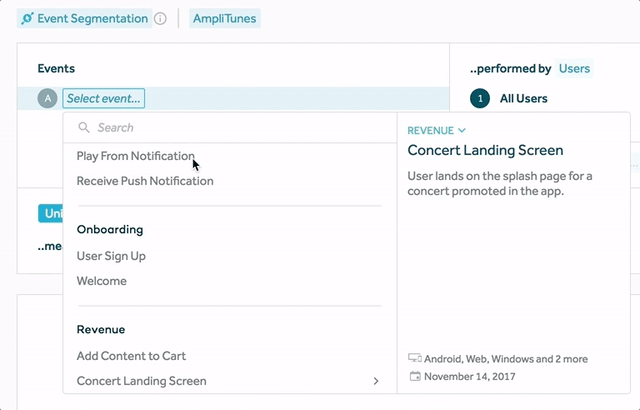
Task: Select Receive Push Notification event
Action: click(145, 181)
